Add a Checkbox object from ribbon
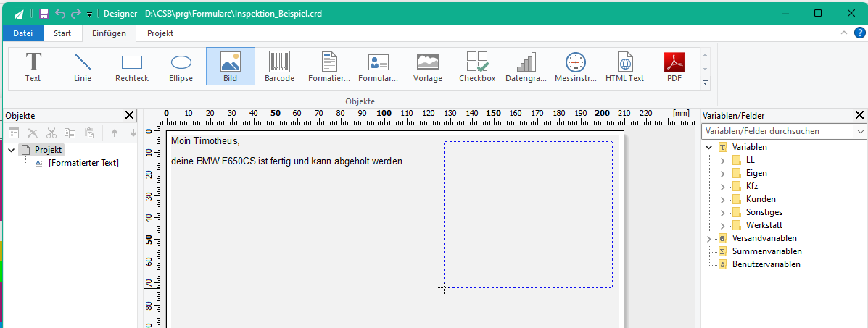Screen dimensions: 868x328 point(477,67)
